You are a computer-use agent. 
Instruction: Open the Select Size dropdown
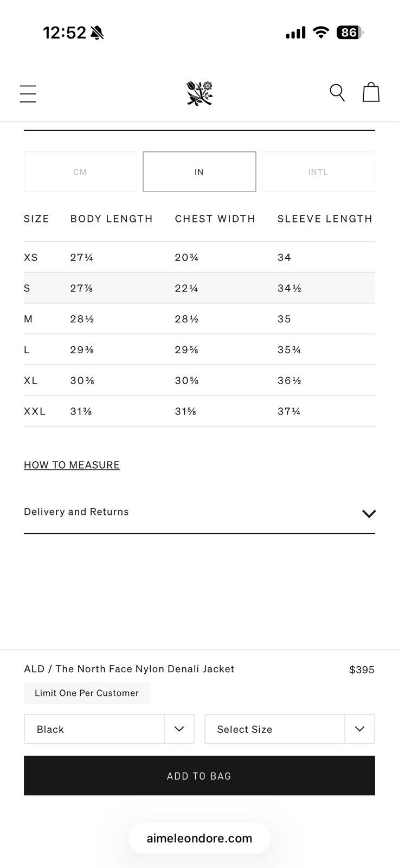[x=289, y=729]
